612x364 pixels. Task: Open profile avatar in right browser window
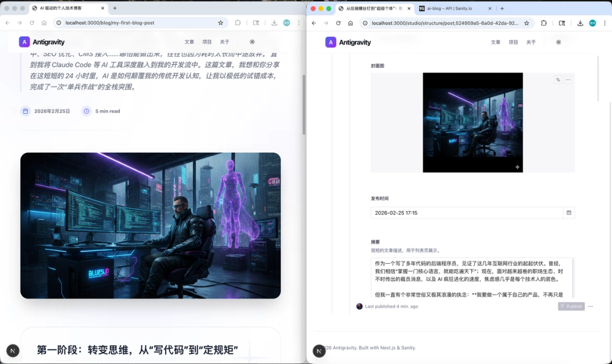tap(592, 23)
